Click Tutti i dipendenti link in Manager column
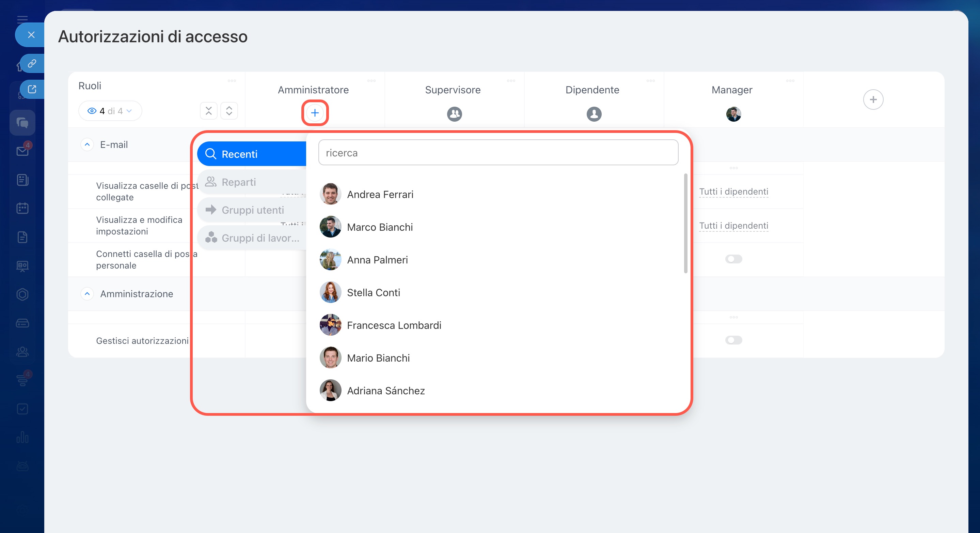The width and height of the screenshot is (980, 533). coord(733,192)
